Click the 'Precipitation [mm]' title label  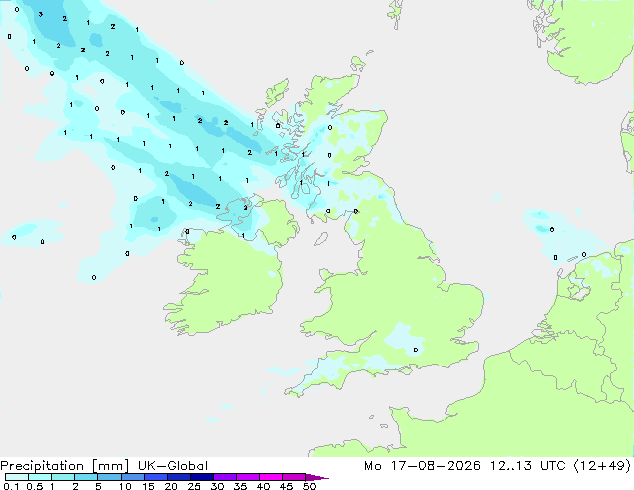[65, 466]
